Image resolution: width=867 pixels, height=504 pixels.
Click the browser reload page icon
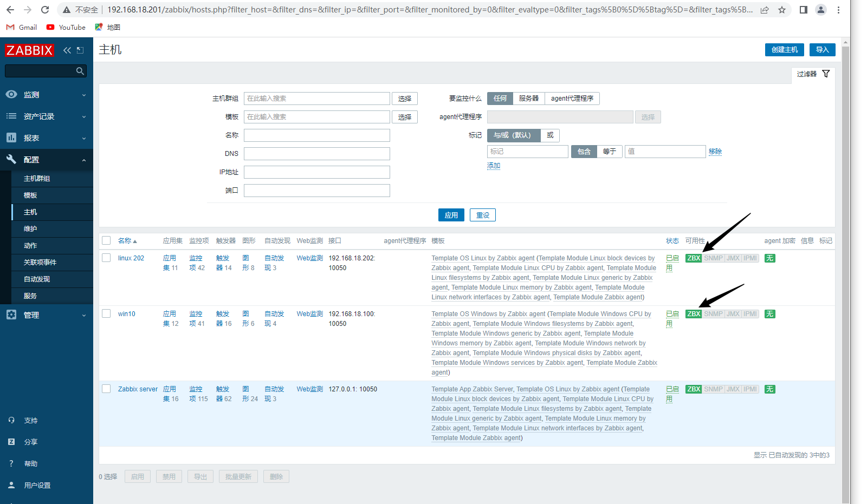(45, 10)
